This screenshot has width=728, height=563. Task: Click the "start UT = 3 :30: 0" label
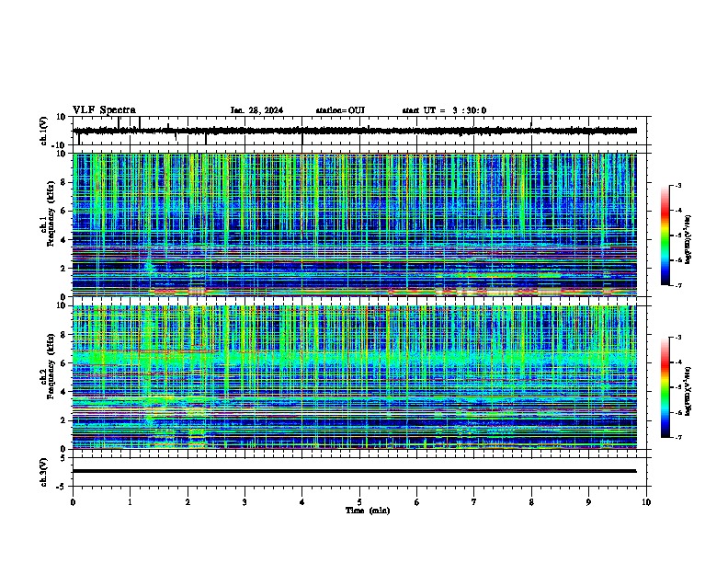(x=444, y=110)
